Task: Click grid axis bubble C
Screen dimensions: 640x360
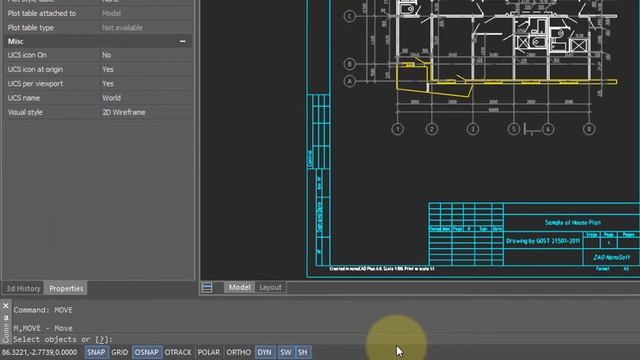Action: pos(349,16)
